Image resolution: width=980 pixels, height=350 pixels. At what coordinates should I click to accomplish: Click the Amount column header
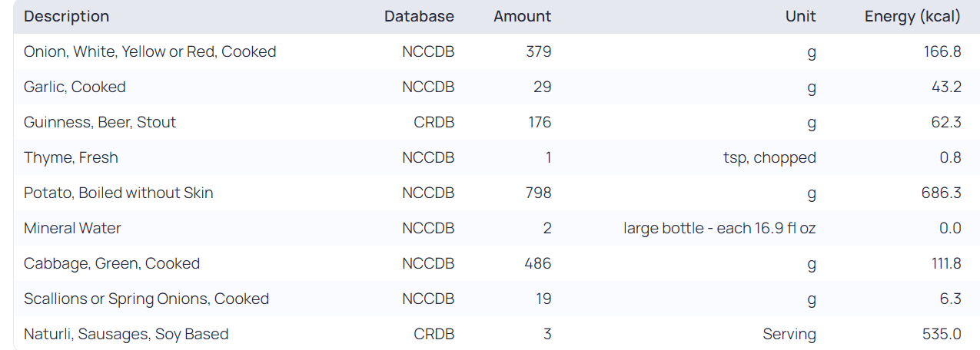coord(522,16)
